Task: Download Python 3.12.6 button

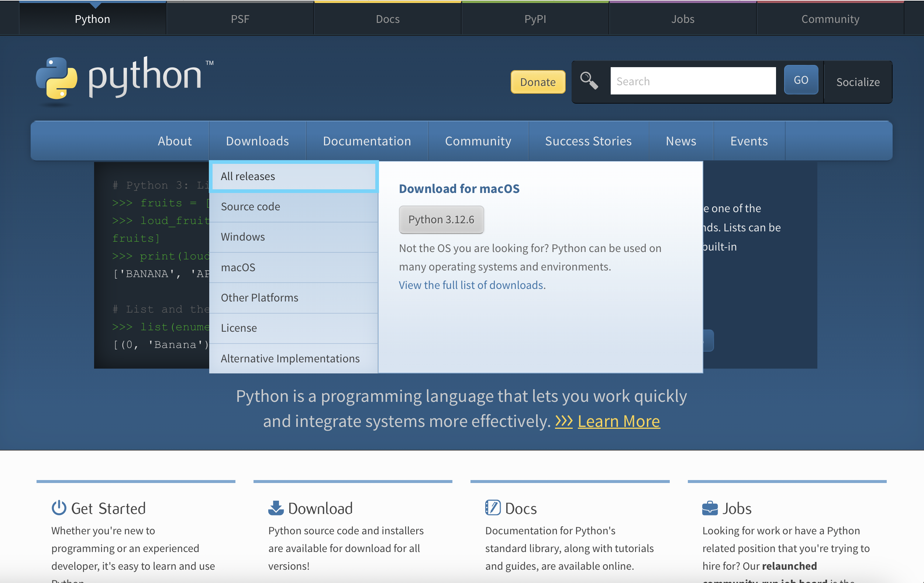Action: 441,220
